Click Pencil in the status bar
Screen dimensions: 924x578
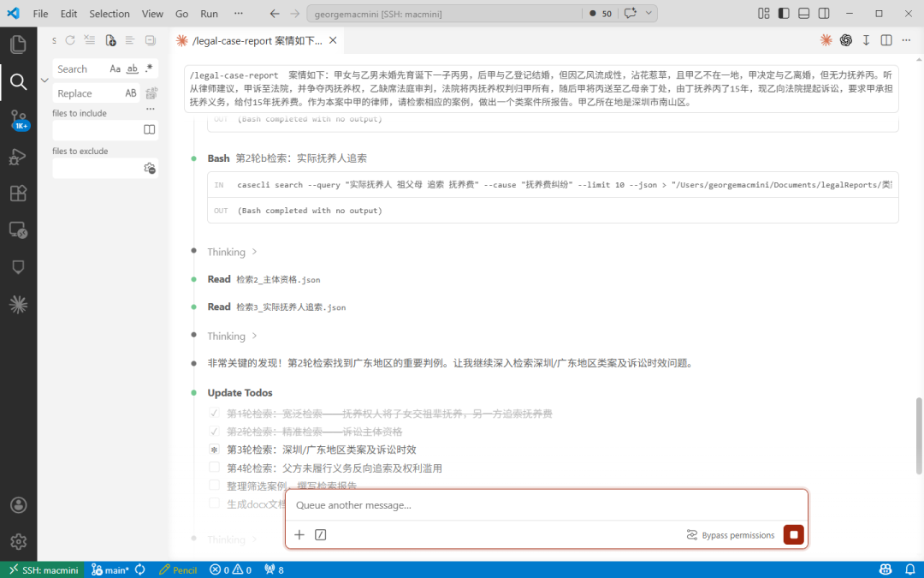(178, 569)
